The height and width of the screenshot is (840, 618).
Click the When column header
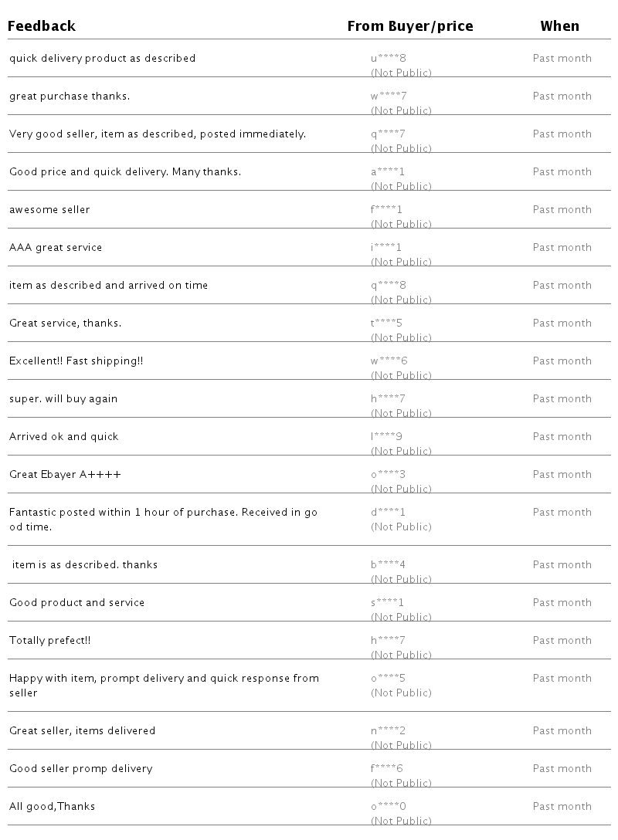pos(559,26)
